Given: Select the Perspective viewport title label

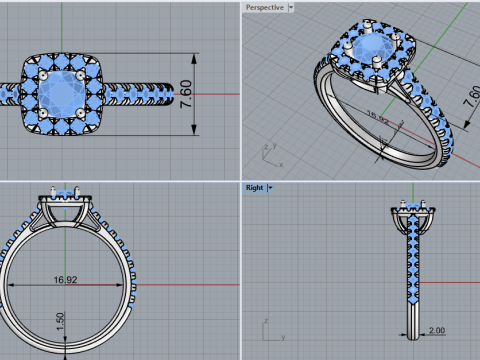Looking at the screenshot, I should click(x=265, y=7).
